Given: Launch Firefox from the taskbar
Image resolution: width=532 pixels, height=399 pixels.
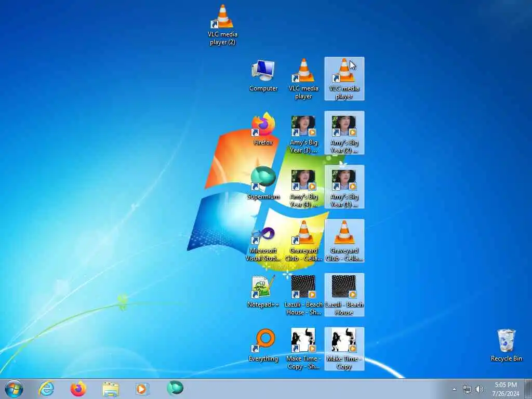Looking at the screenshot, I should pos(78,389).
